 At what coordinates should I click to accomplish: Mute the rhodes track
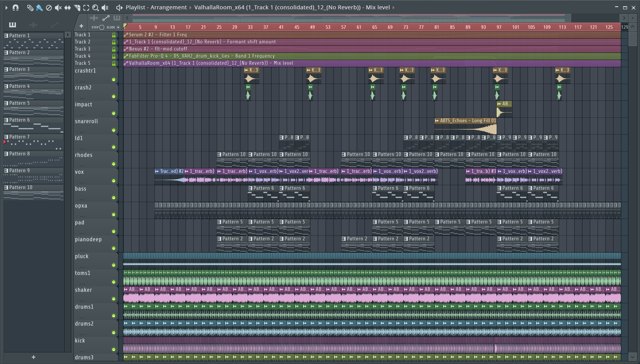(114, 164)
